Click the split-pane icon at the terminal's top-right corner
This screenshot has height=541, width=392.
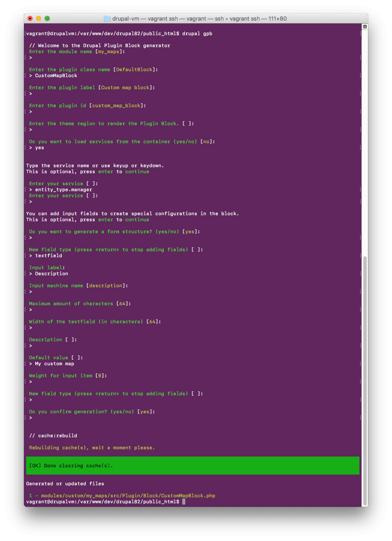point(364,26)
